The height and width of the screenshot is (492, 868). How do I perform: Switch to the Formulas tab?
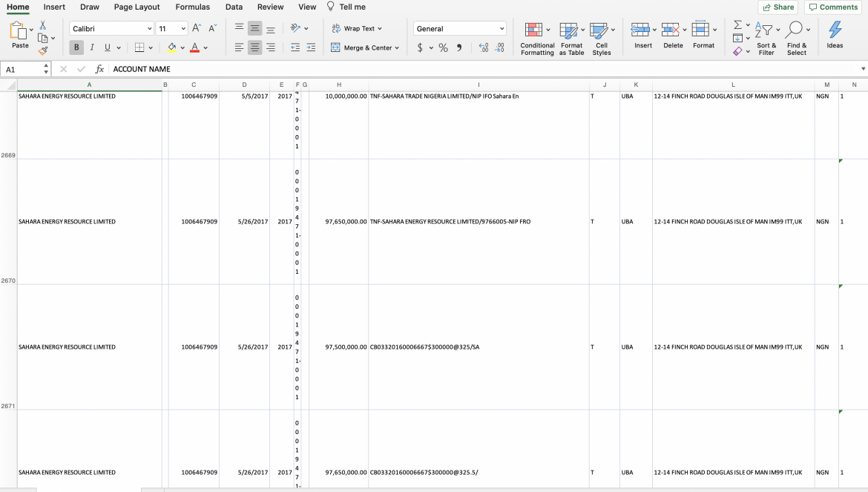click(193, 7)
